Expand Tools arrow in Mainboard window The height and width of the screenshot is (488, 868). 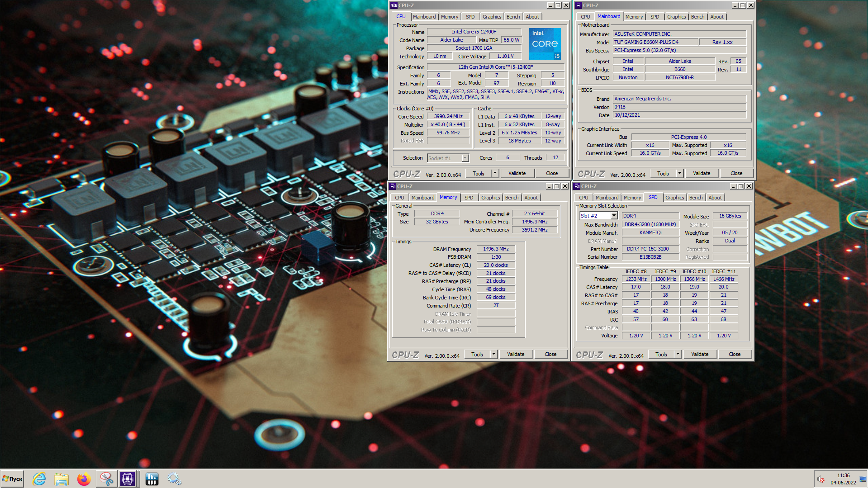click(679, 173)
